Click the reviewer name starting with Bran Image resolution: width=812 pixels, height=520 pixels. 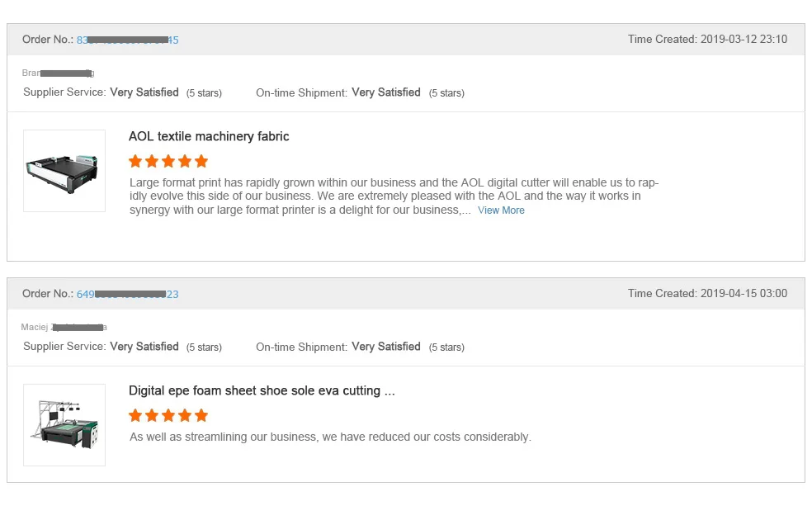point(58,73)
